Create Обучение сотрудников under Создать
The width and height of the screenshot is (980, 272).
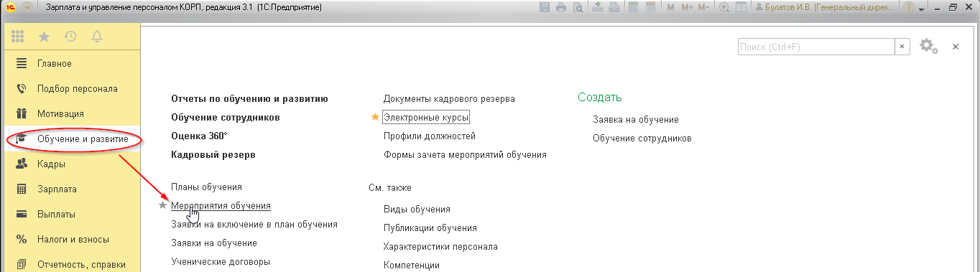[642, 138]
